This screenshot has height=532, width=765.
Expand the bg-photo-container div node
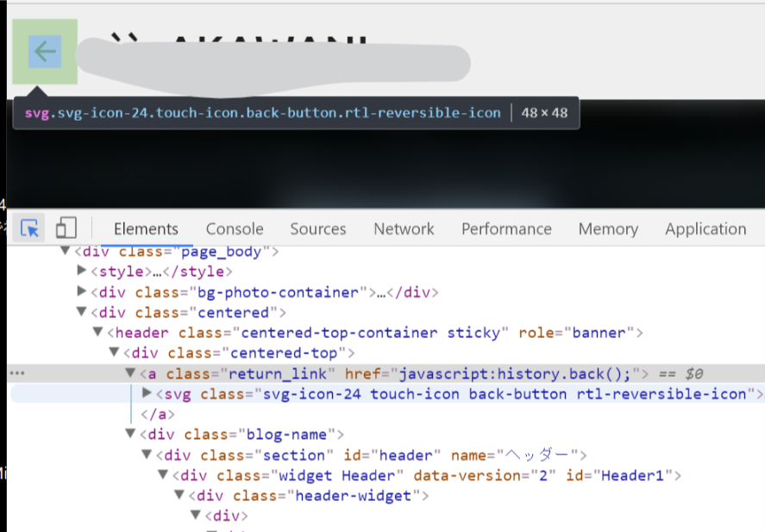80,291
